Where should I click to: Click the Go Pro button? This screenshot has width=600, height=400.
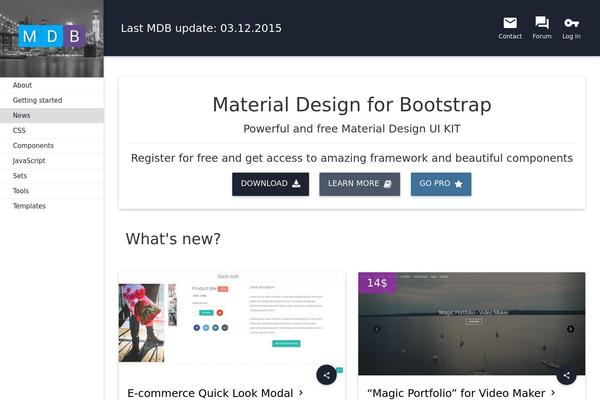(x=441, y=184)
